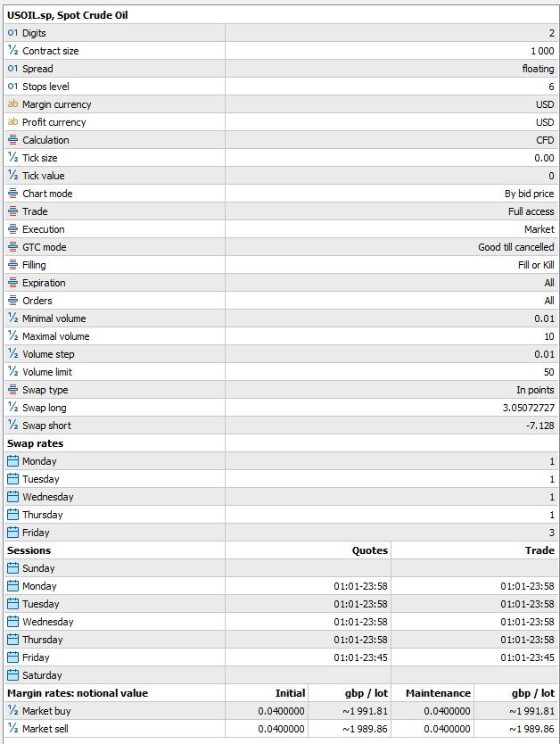Select the Swap long value 3.05072727

pos(528,408)
